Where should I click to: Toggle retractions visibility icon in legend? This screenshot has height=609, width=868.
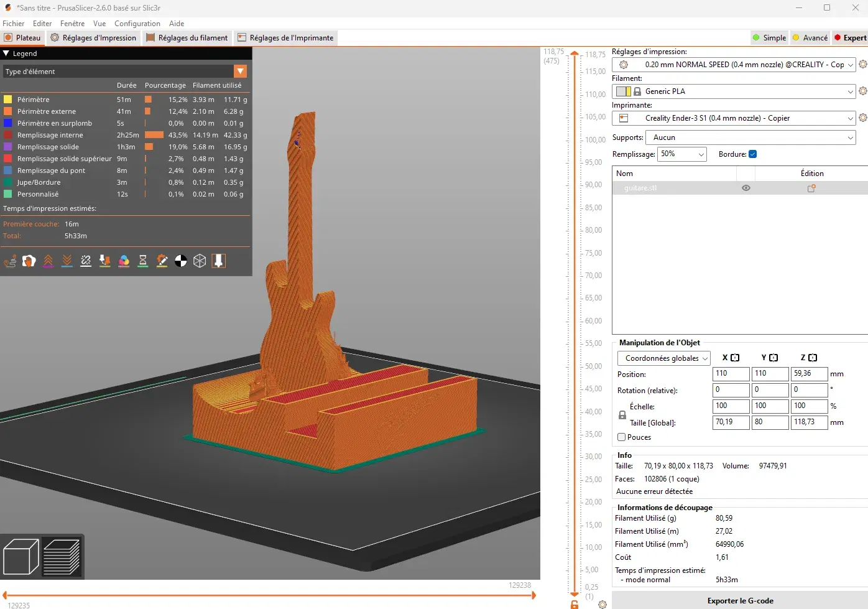(x=48, y=261)
